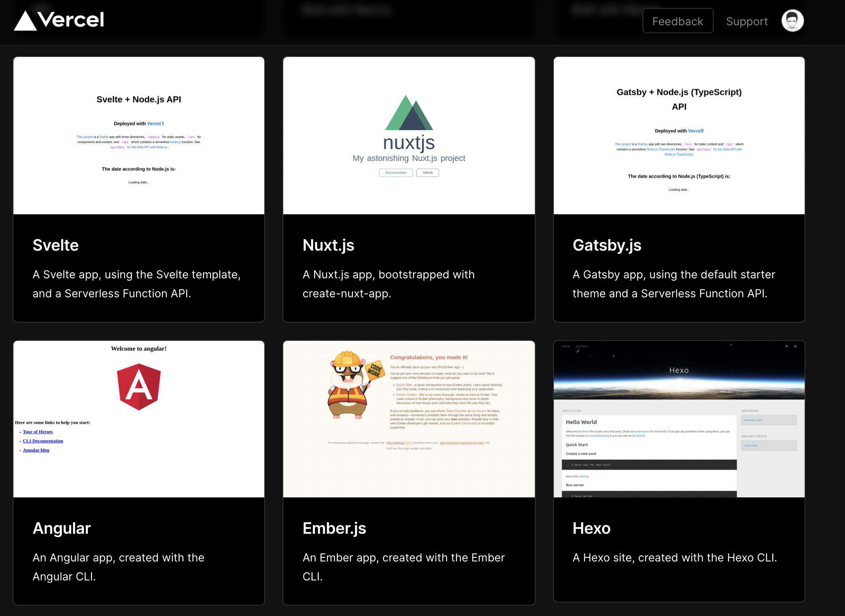Select the Gatsby.js template preview thumbnail
Viewport: 845px width, 616px height.
point(679,136)
